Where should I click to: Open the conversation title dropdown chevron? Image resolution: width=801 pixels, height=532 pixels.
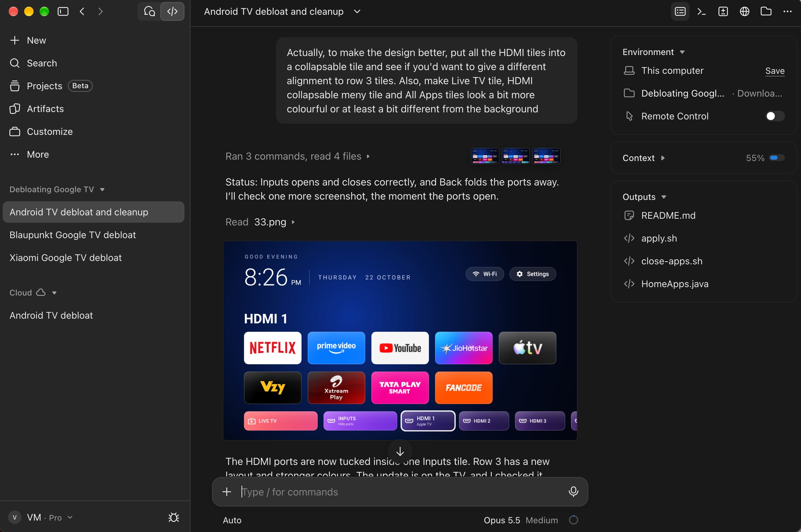click(357, 11)
